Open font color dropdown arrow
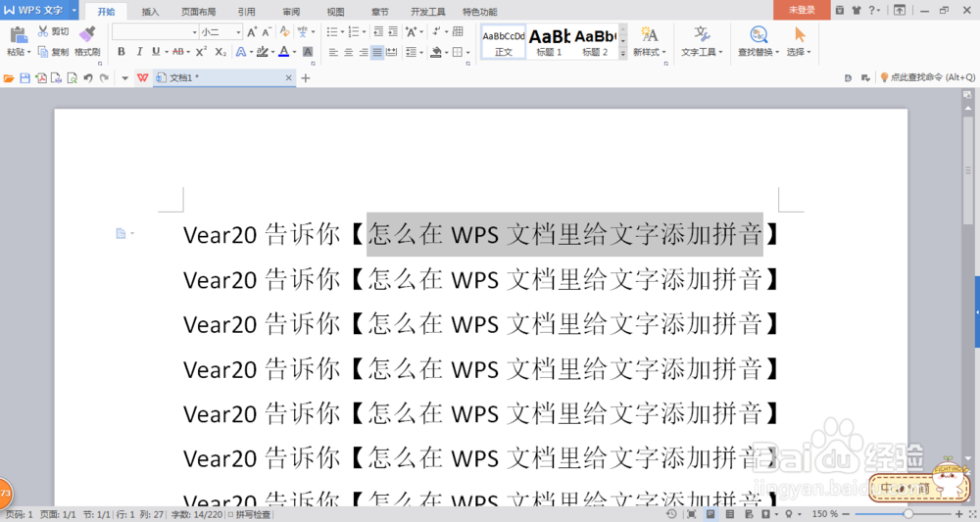980x522 pixels. (294, 53)
